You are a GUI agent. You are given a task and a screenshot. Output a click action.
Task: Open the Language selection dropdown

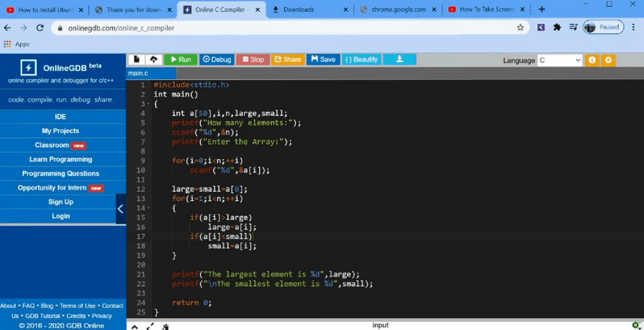coord(560,60)
